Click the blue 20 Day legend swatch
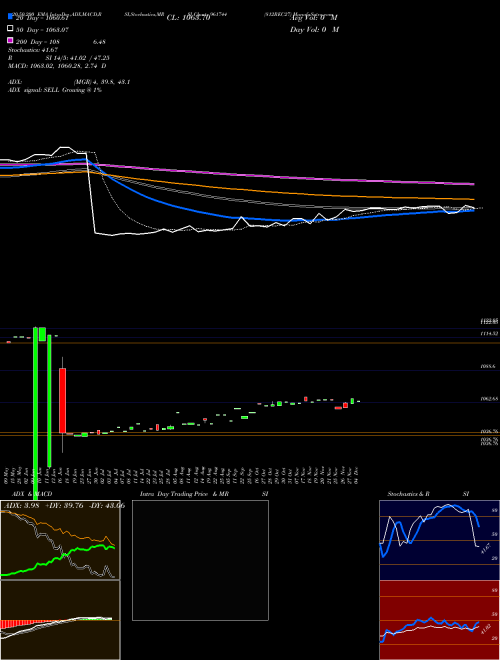Image resolution: width=500 pixels, height=660 pixels. (10, 17)
